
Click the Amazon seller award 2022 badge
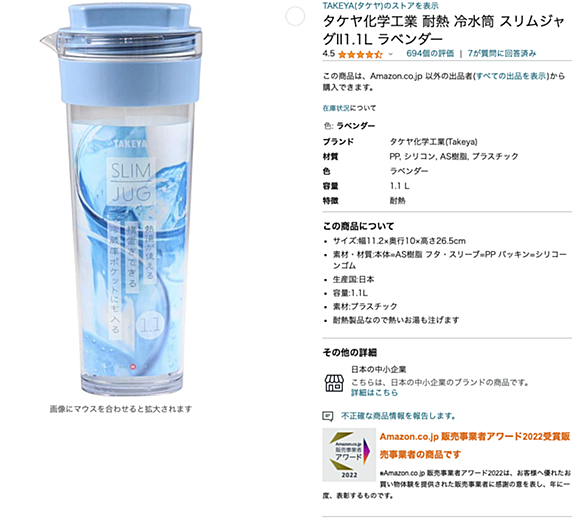point(349,455)
